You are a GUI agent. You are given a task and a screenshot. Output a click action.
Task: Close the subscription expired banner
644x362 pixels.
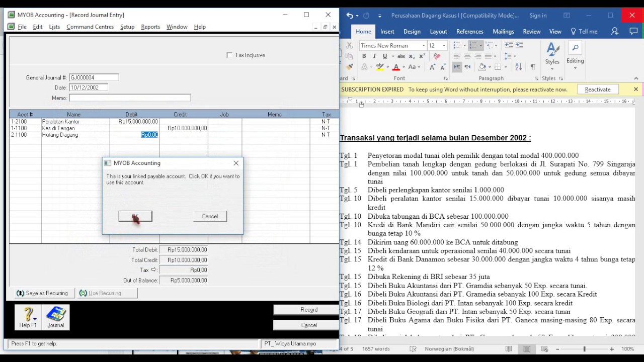(635, 89)
